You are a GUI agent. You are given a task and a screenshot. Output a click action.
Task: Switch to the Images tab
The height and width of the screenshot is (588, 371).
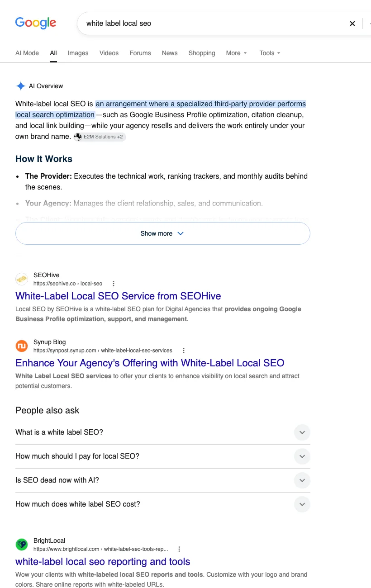[x=78, y=53]
